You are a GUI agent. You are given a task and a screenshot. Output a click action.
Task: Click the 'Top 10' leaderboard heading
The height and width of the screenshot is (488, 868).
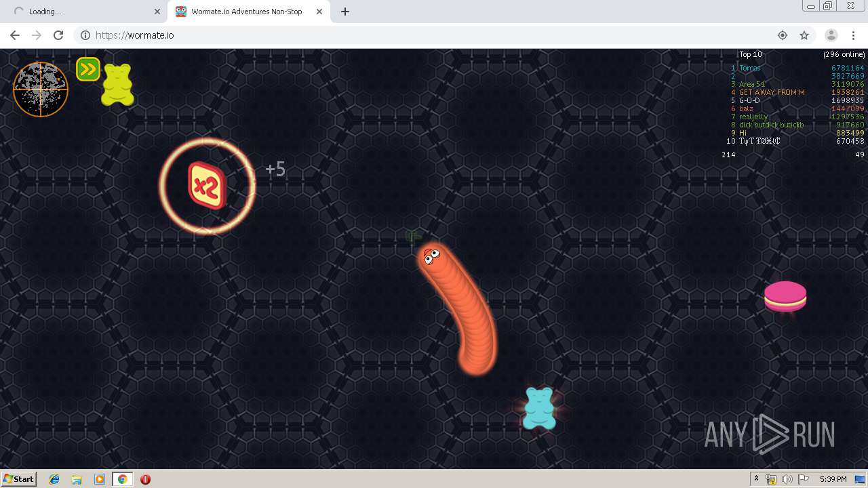click(x=751, y=54)
